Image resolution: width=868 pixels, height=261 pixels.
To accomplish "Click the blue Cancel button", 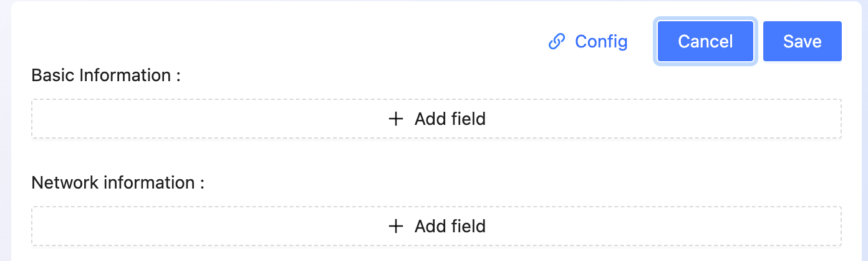I will pos(705,41).
